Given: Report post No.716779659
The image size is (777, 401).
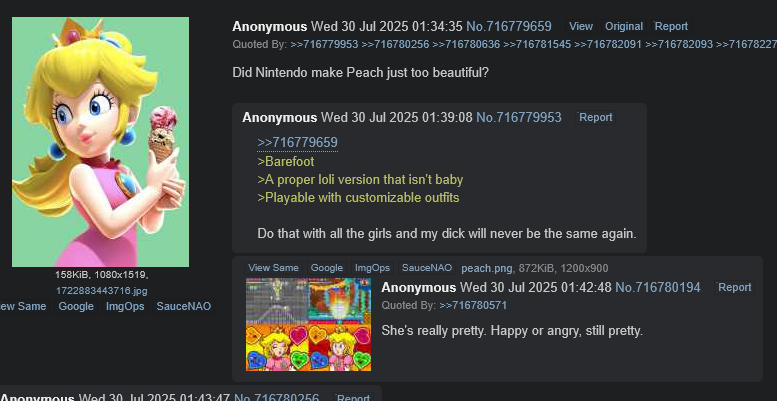Looking at the screenshot, I should 671,26.
